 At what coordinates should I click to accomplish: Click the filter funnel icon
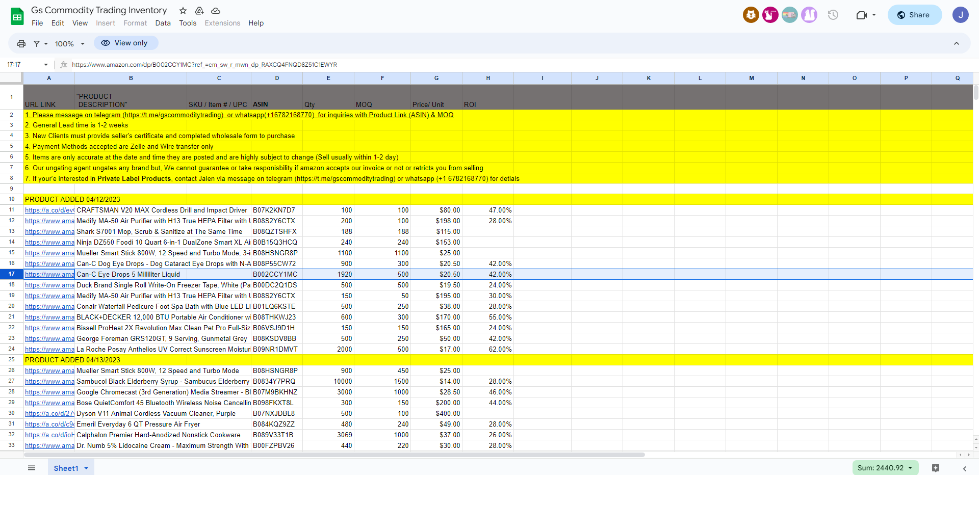click(x=37, y=44)
